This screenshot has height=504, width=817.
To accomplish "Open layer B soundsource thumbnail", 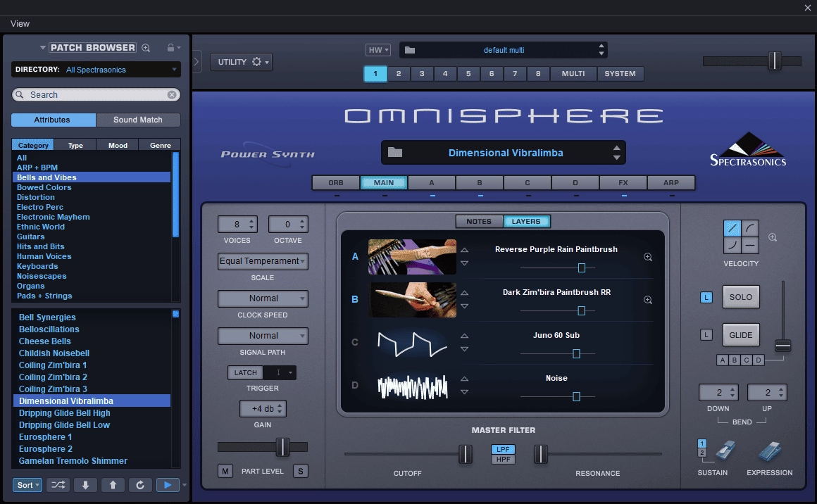I will (412, 300).
